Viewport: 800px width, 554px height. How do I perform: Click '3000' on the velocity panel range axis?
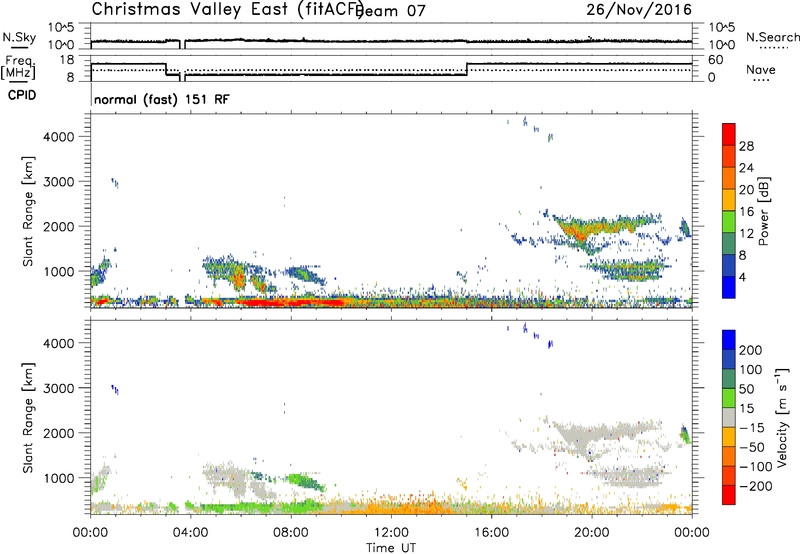click(x=58, y=388)
